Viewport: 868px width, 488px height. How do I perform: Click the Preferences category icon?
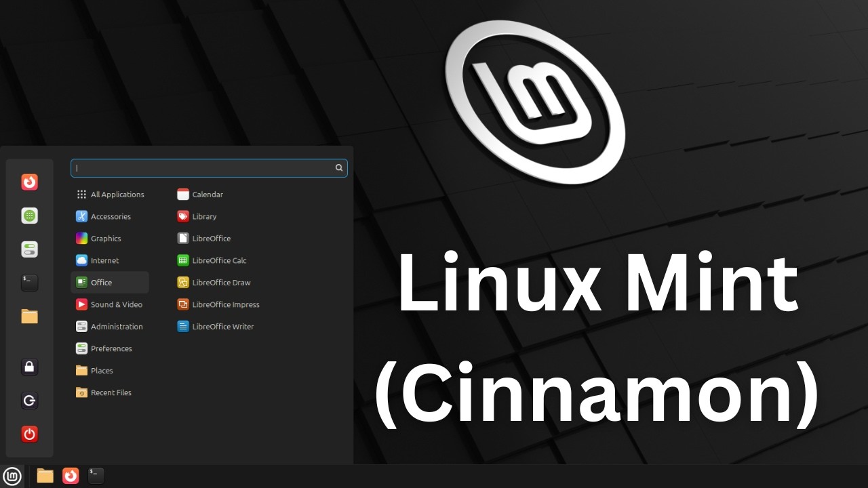(81, 348)
